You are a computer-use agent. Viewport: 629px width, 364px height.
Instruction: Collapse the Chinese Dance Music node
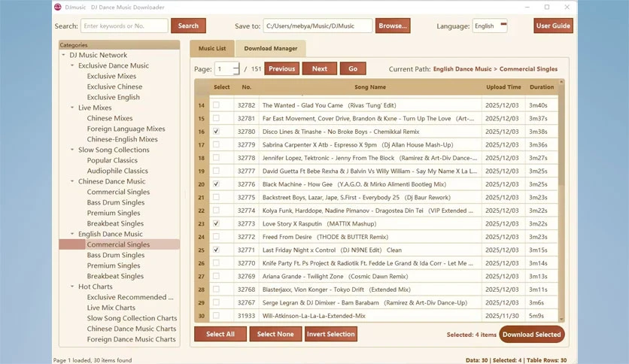coord(72,181)
